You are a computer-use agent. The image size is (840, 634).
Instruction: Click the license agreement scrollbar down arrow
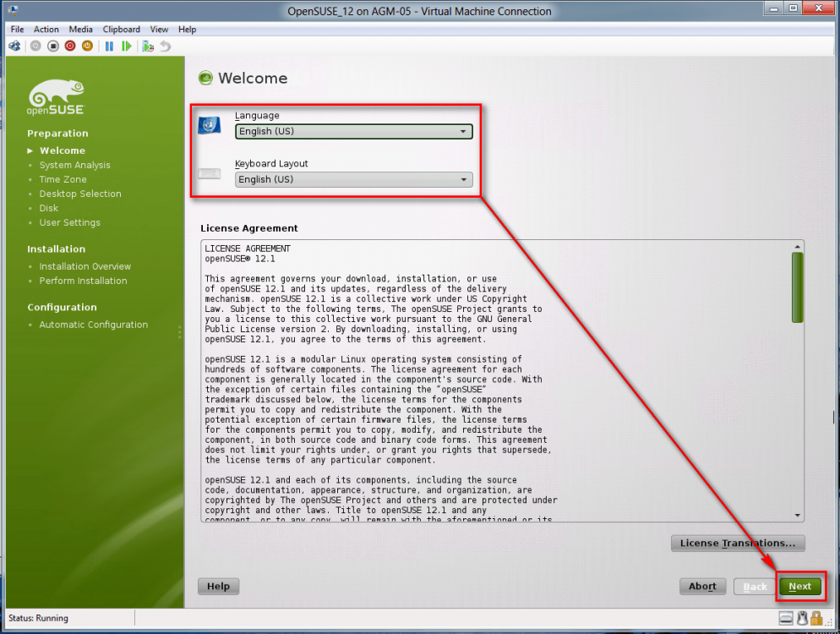[x=798, y=515]
